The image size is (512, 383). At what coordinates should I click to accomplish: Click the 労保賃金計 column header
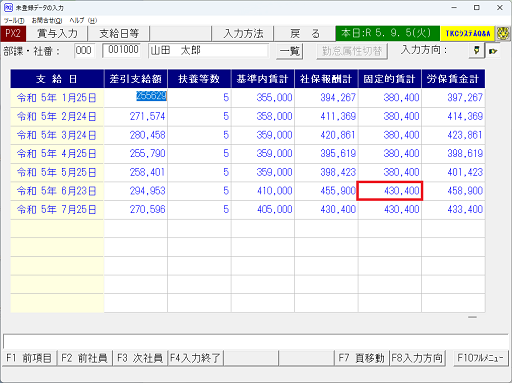(453, 79)
